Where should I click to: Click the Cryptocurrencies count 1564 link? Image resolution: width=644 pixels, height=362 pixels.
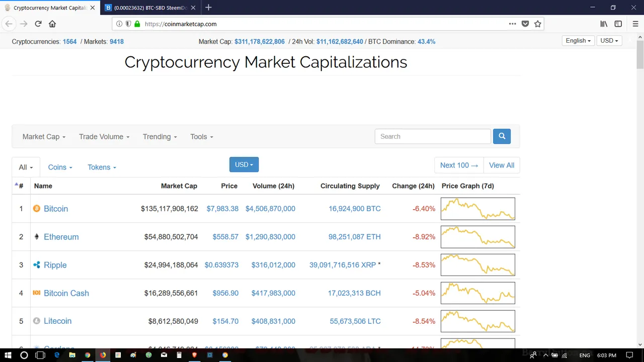(x=69, y=42)
